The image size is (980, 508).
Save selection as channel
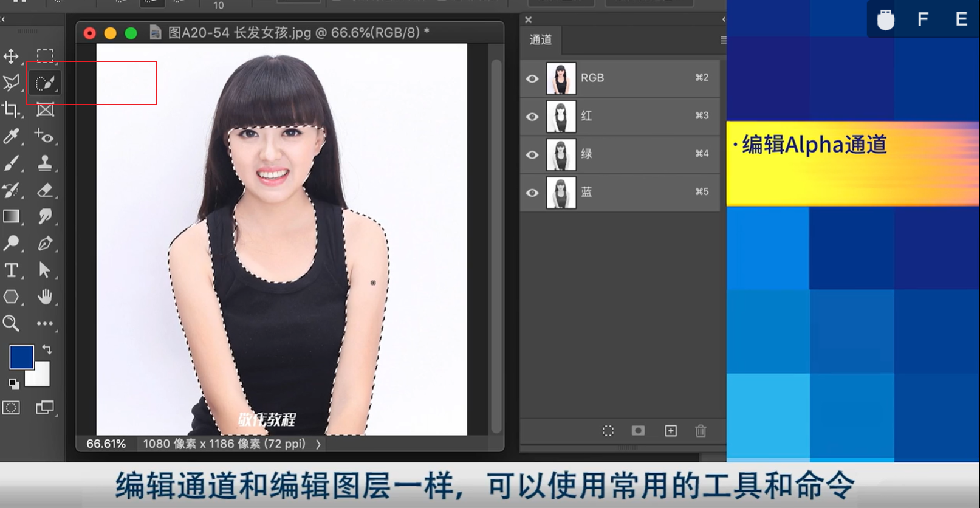639,431
